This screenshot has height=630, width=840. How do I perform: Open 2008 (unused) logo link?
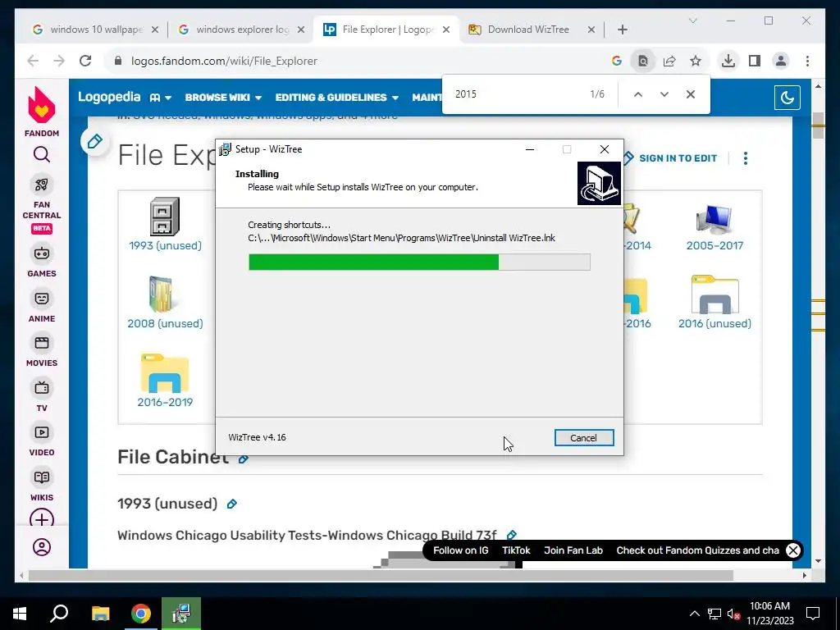[165, 323]
